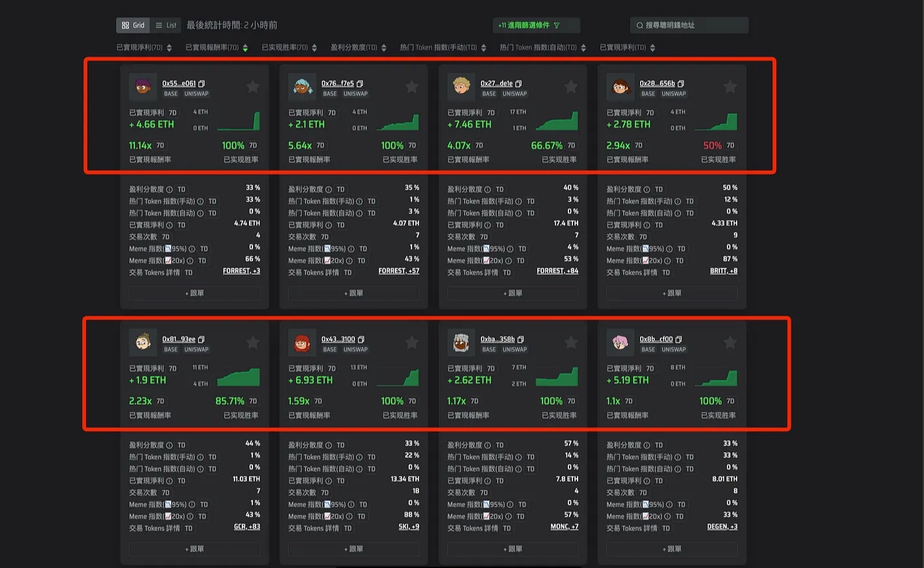The image size is (924, 568).
Task: Copy address of wallet 0x43...3100
Action: (x=361, y=340)
